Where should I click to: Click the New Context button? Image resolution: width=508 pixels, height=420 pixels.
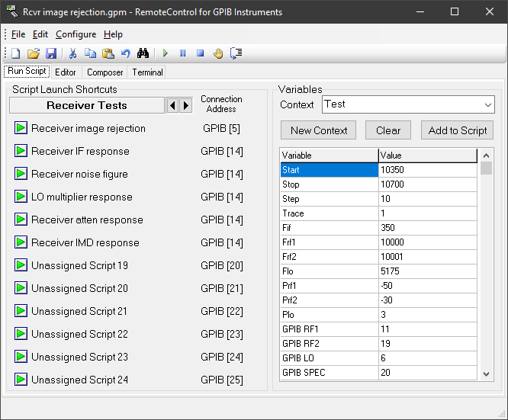click(x=319, y=130)
